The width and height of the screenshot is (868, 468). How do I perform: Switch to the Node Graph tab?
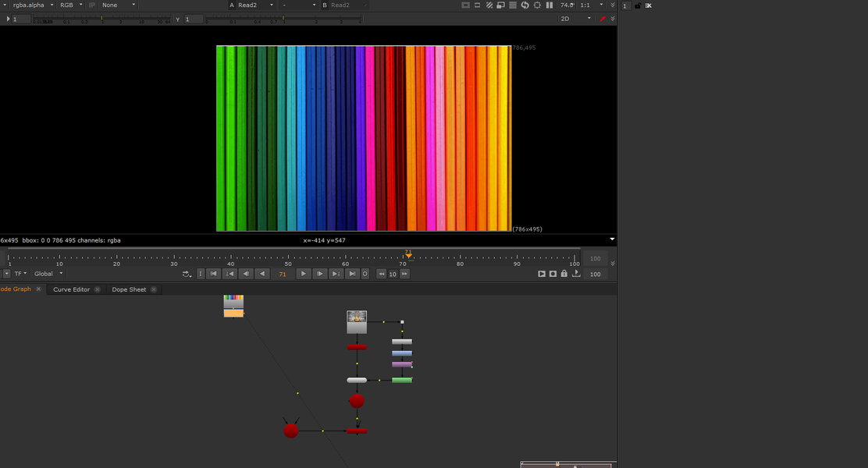tap(16, 289)
